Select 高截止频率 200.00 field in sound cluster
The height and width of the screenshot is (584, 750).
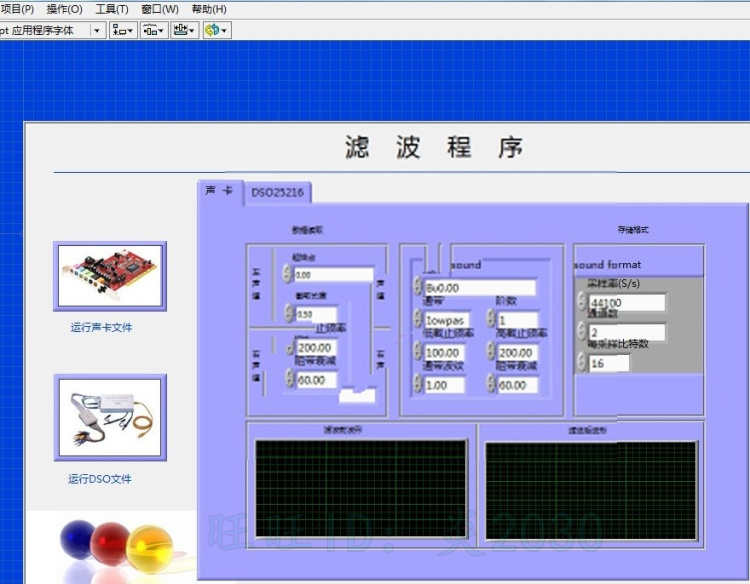(518, 353)
